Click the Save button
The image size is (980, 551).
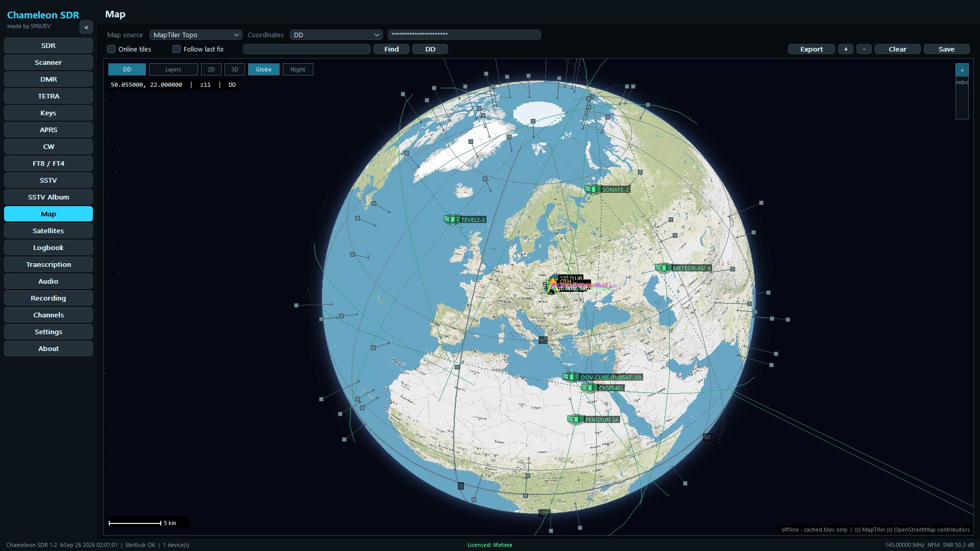(946, 49)
